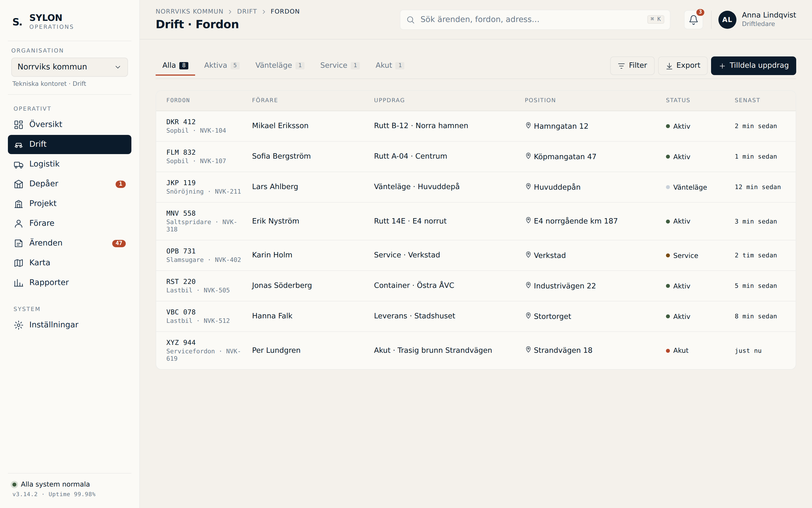Click location pin beside Köpmangatan 47
This screenshot has width=812, height=508.
pyautogui.click(x=528, y=156)
